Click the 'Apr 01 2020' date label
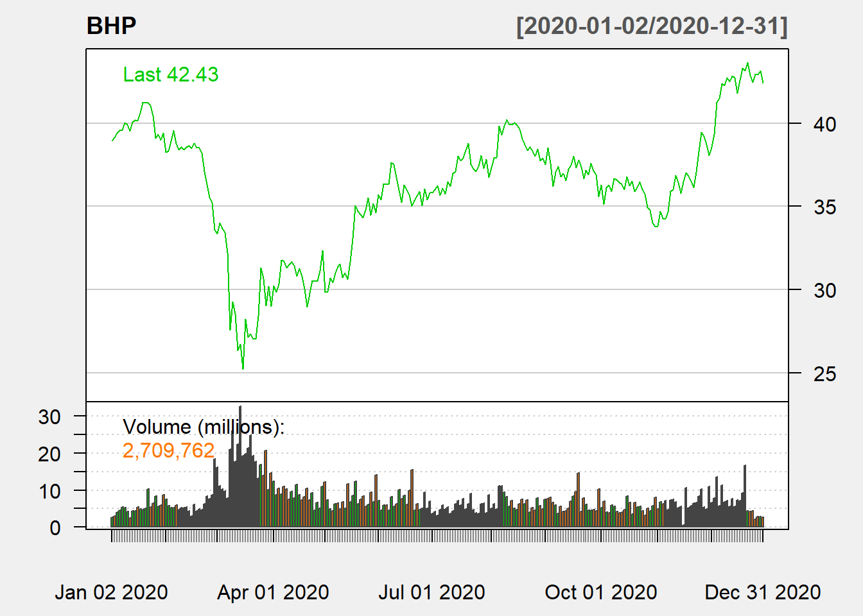This screenshot has height=616, width=863. click(x=273, y=592)
